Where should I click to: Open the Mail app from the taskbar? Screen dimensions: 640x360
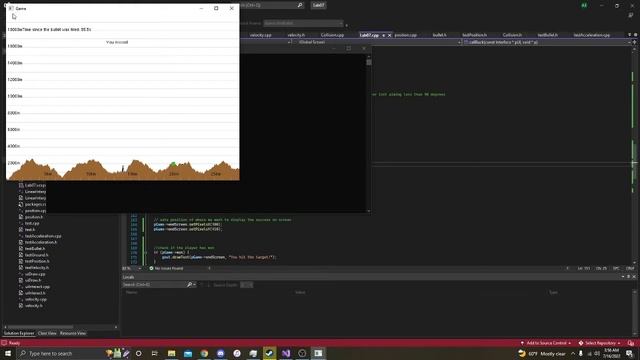pos(188,353)
